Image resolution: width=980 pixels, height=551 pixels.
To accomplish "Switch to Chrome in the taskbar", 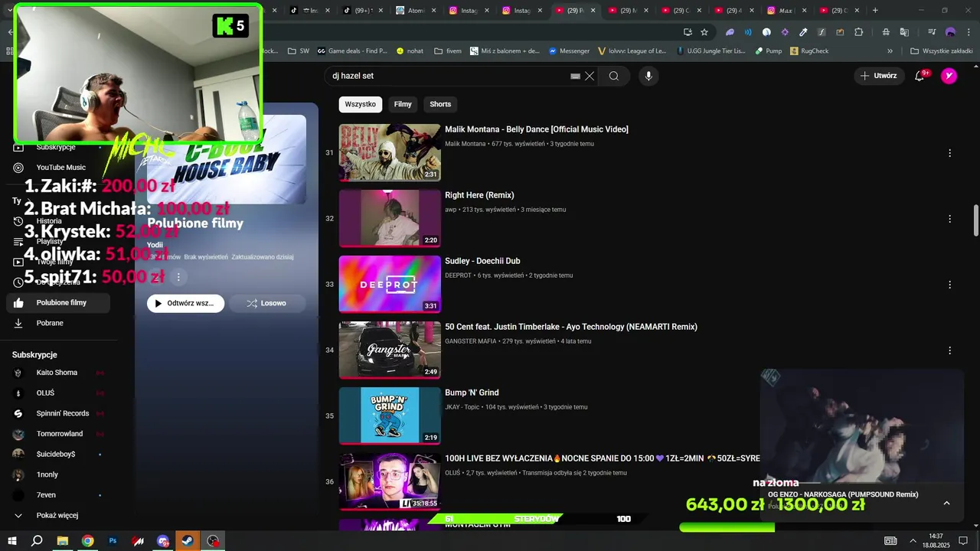I will coord(88,540).
